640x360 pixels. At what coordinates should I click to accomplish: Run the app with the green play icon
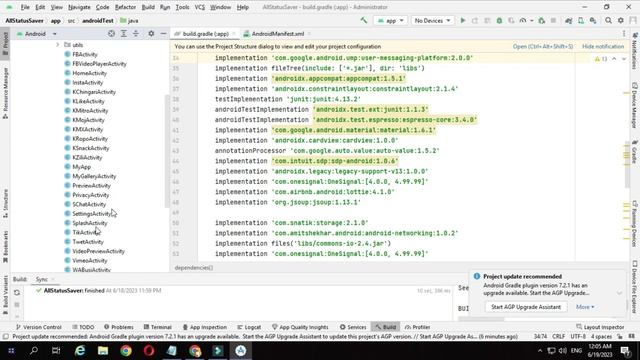[463, 20]
